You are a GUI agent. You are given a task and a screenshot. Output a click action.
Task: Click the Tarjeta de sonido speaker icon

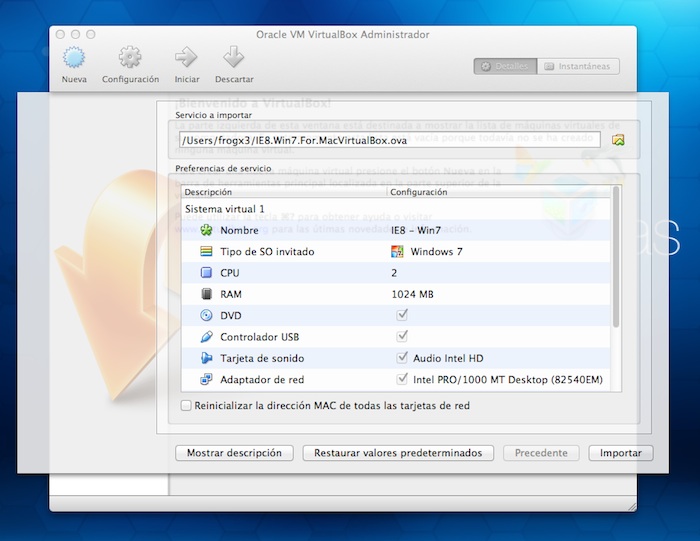click(207, 358)
